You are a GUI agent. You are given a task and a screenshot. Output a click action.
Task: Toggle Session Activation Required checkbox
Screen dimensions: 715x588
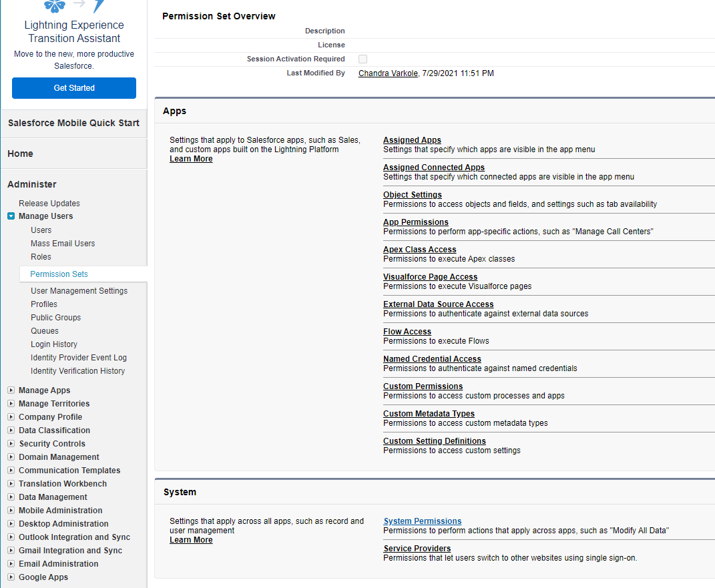coord(363,59)
